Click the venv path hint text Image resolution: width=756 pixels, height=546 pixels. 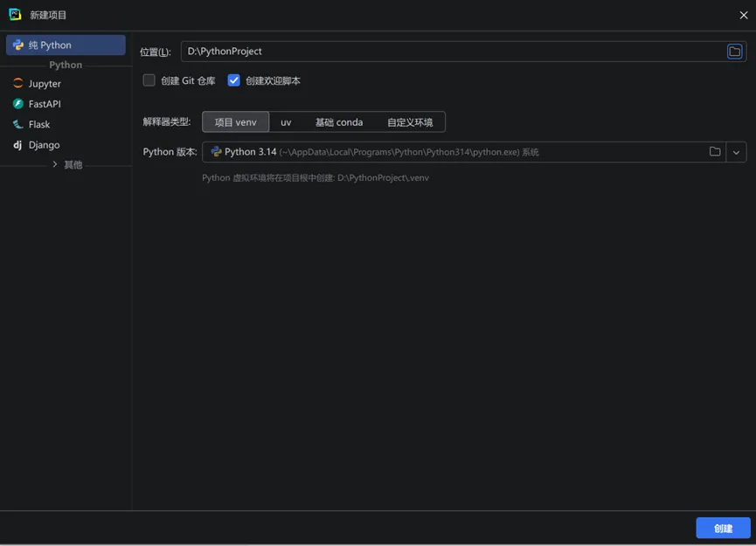[316, 178]
